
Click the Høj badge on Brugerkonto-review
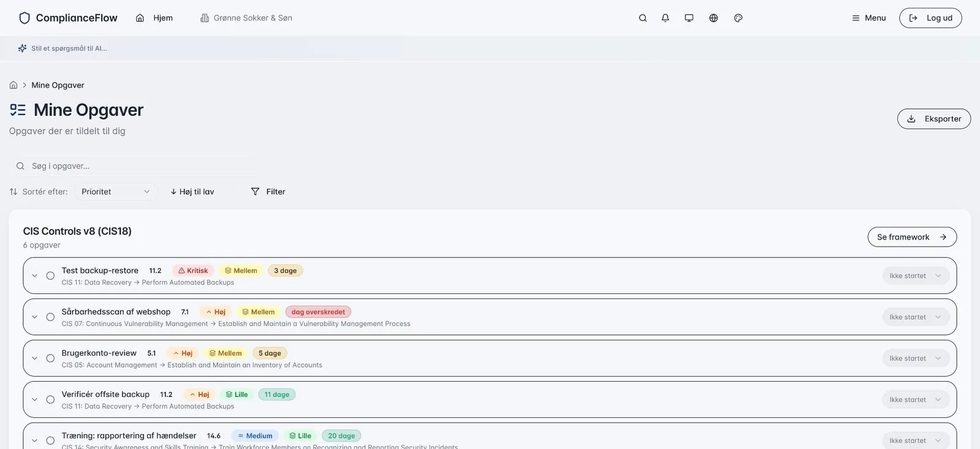(183, 353)
